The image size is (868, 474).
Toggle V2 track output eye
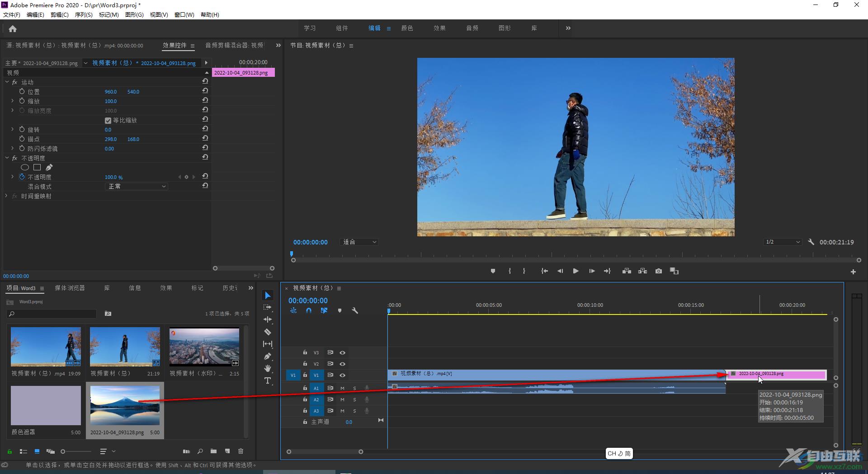(342, 364)
